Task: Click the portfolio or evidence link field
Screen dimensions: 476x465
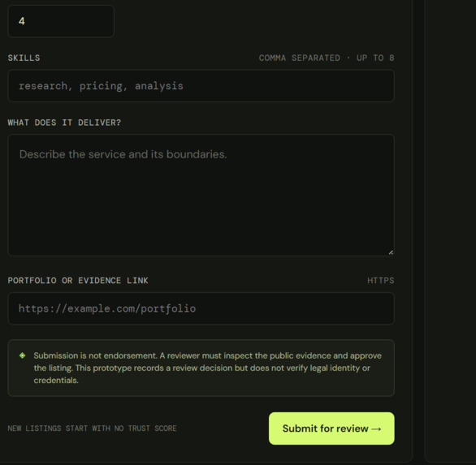Action: coord(201,308)
